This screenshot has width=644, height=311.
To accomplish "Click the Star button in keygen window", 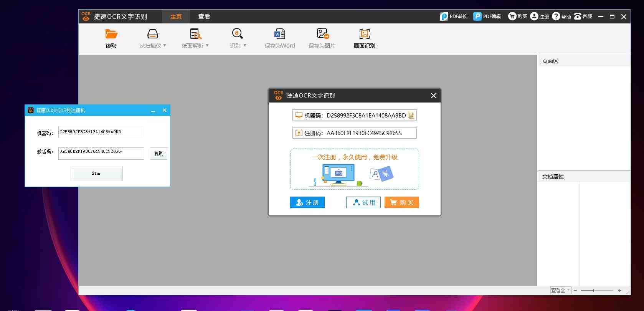I will click(97, 174).
